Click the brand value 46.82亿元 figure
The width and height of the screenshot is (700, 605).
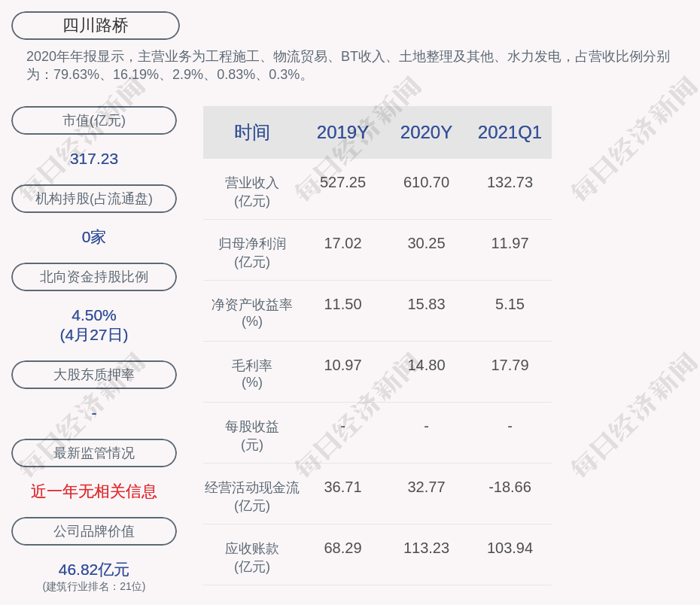(x=94, y=570)
